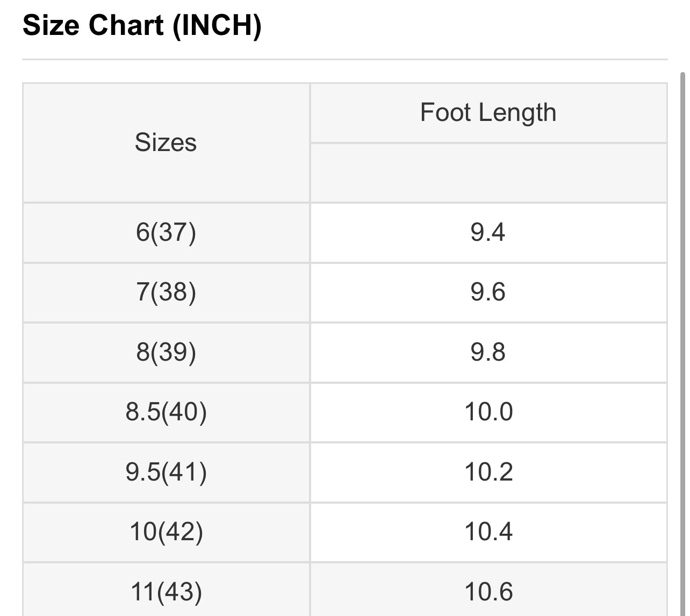The image size is (690, 616).
Task: Select the 8.5(40) size cell
Action: pyautogui.click(x=166, y=412)
